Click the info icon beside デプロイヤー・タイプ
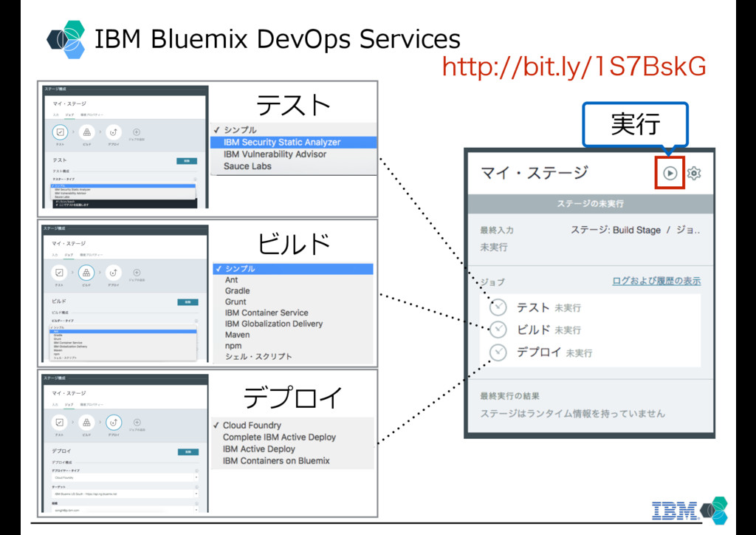The height and width of the screenshot is (535, 756). tap(196, 471)
